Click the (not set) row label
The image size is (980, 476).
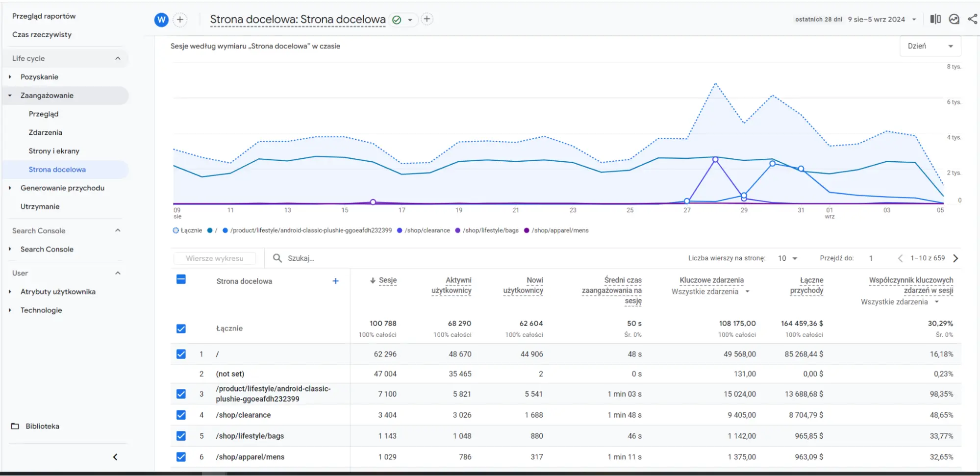[x=230, y=374]
